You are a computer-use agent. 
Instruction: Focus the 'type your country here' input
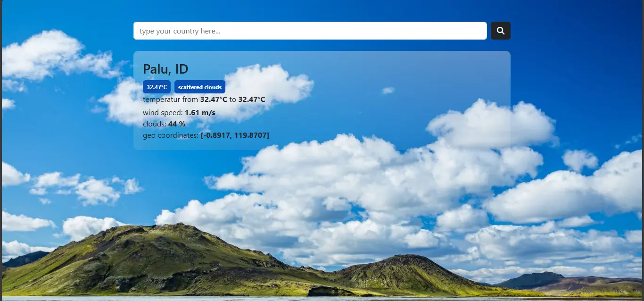[310, 31]
